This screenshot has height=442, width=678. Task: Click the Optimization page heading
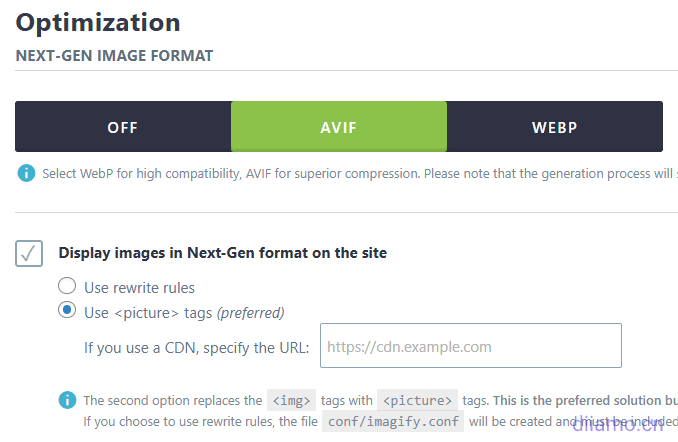[98, 22]
